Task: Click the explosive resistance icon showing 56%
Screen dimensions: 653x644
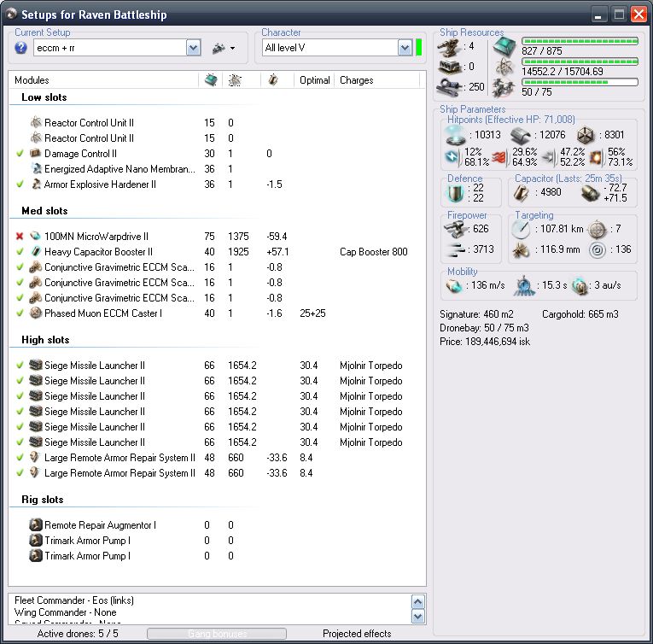Action: click(x=597, y=156)
